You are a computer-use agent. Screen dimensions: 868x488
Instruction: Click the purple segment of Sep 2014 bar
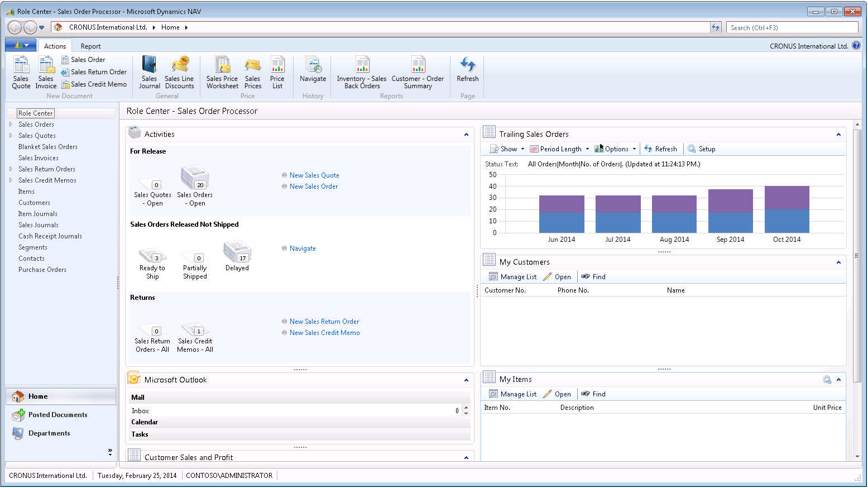click(730, 201)
